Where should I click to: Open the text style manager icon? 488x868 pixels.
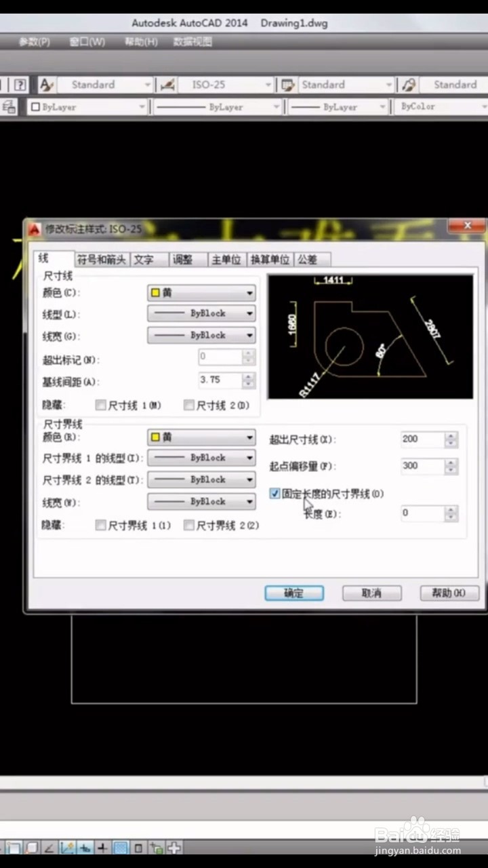pos(47,85)
